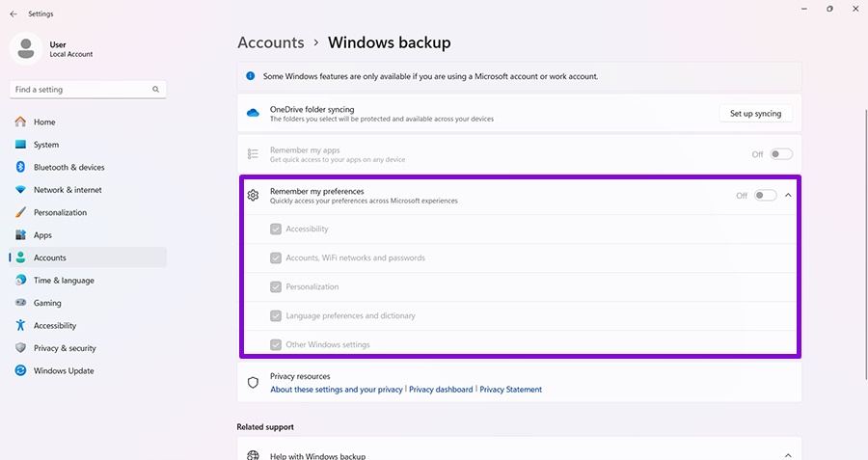Open System settings page
Image resolution: width=868 pixels, height=460 pixels.
pos(88,145)
